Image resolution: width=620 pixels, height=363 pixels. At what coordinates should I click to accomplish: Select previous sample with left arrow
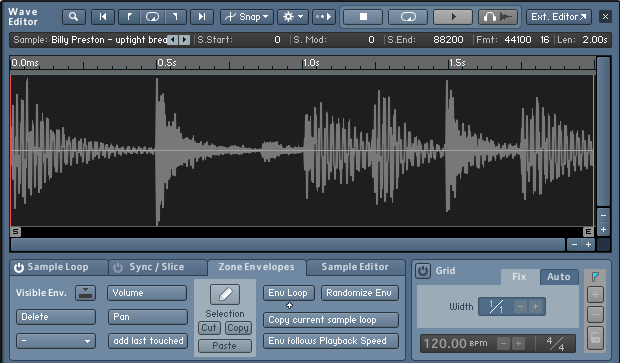click(x=173, y=40)
